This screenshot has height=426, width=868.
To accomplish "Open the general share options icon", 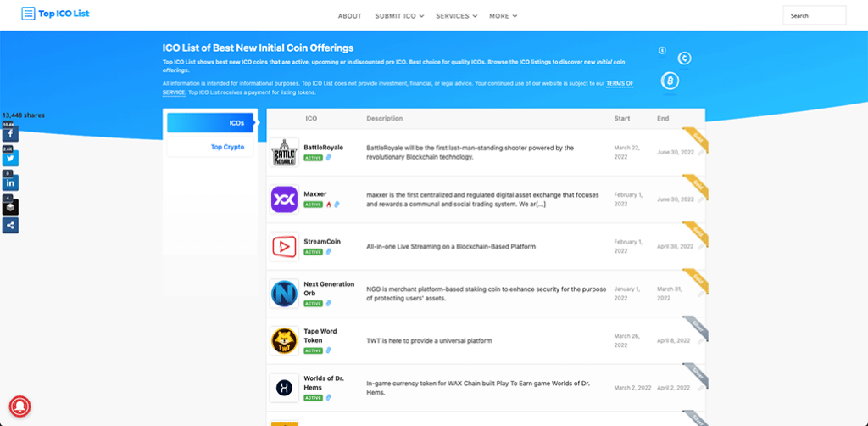I will tap(9, 225).
